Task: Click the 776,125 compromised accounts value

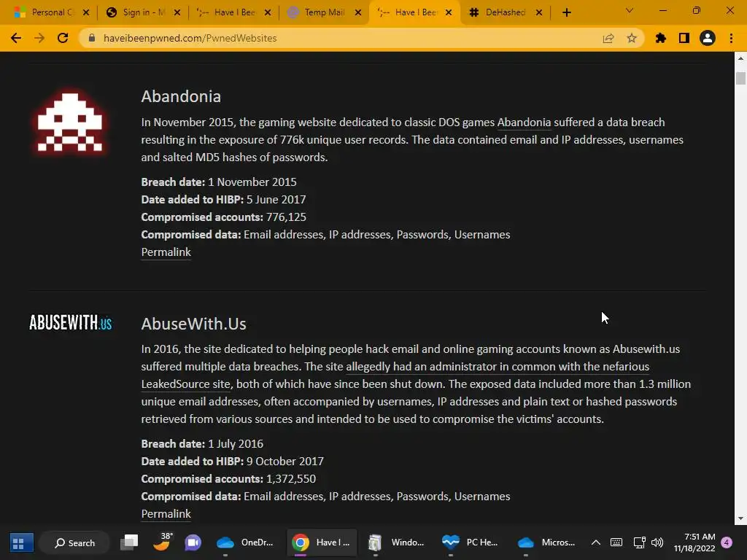Action: click(x=286, y=217)
